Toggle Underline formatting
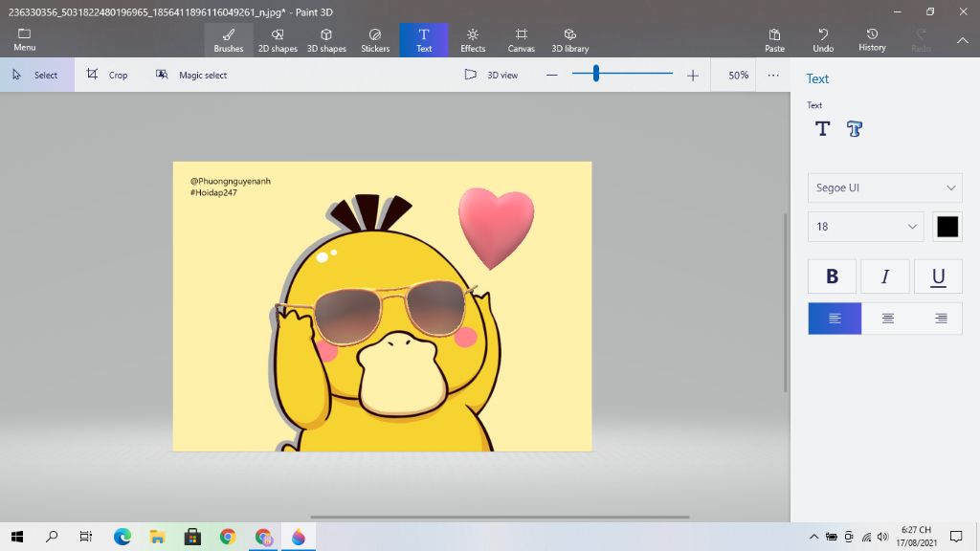The width and height of the screenshot is (980, 551). point(938,276)
